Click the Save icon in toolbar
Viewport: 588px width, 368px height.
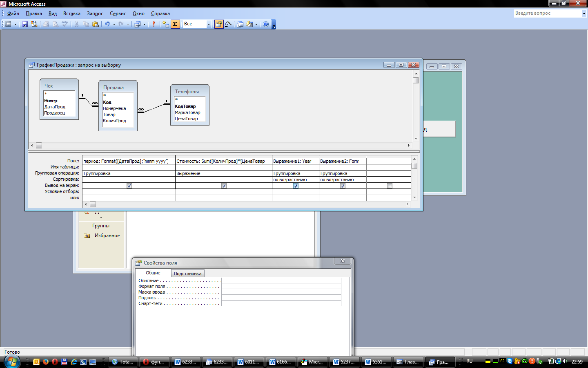click(25, 24)
